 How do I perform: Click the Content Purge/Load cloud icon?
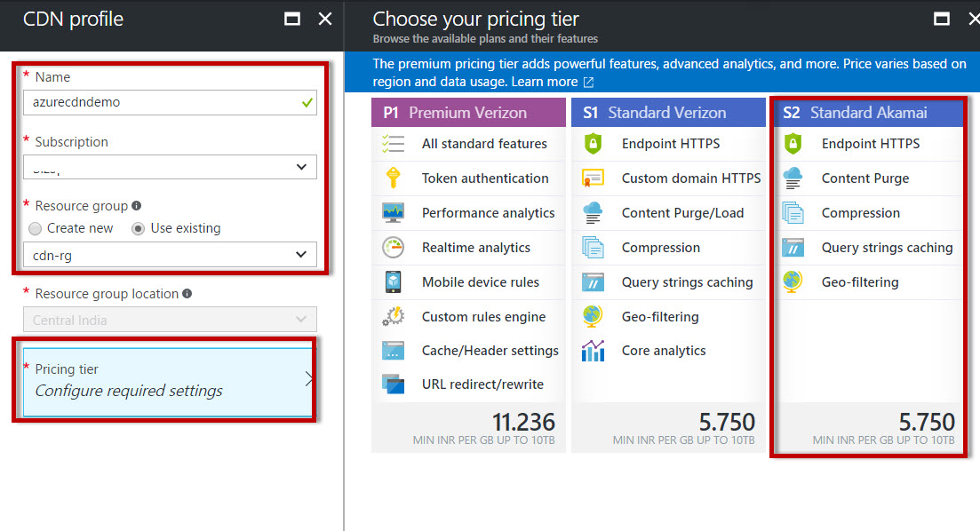coord(593,213)
